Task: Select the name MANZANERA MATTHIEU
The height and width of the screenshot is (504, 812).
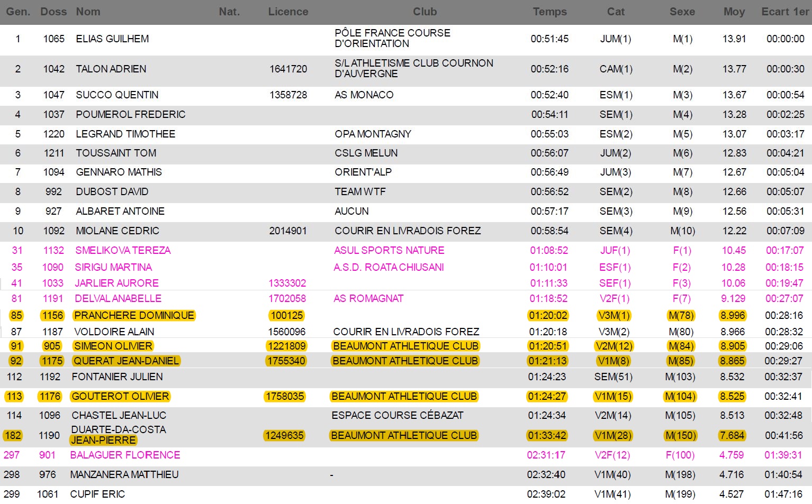Action: 124,474
